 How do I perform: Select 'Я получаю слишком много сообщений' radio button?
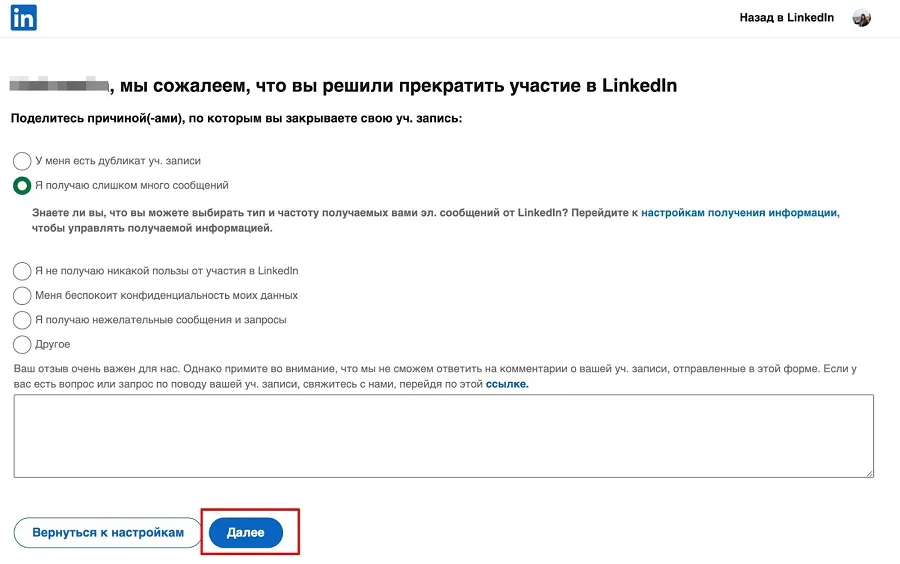pos(22,186)
